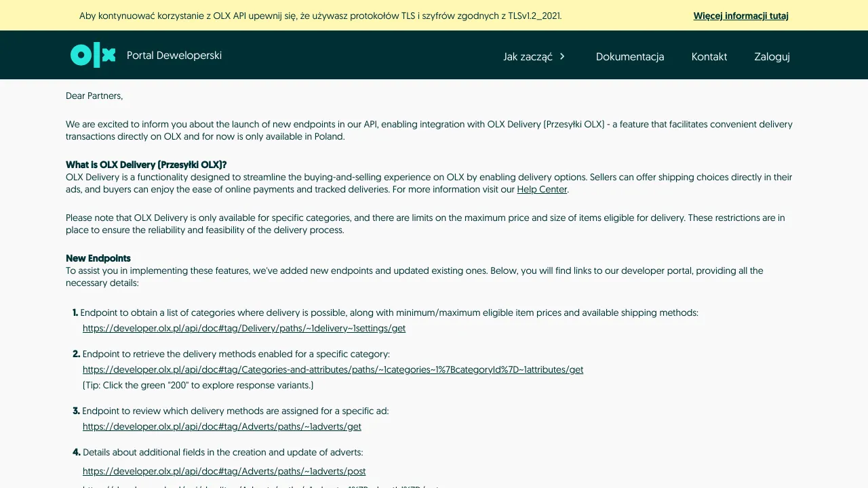Viewport: 868px width, 488px height.
Task: Expand the Jak zacząć chevron arrow
Action: 562,56
